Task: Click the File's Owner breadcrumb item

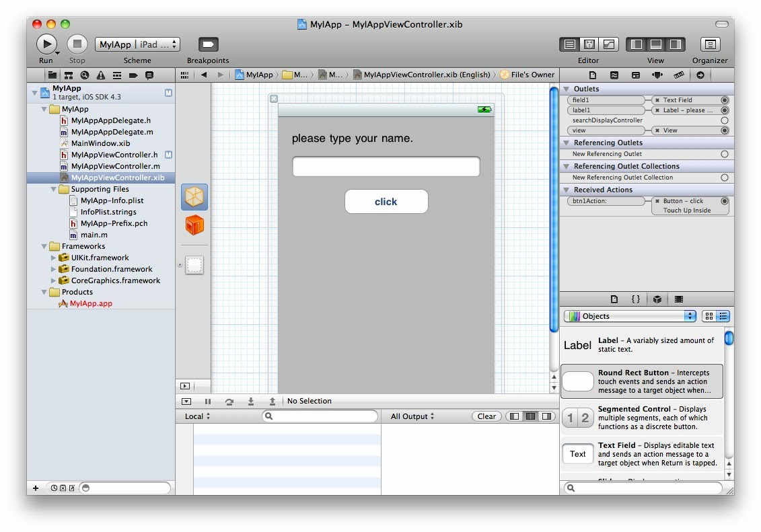Action: coord(528,75)
